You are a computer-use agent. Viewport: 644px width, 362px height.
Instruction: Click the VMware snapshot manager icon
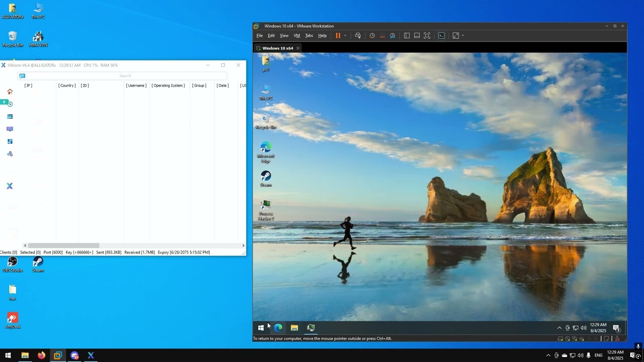click(x=392, y=36)
